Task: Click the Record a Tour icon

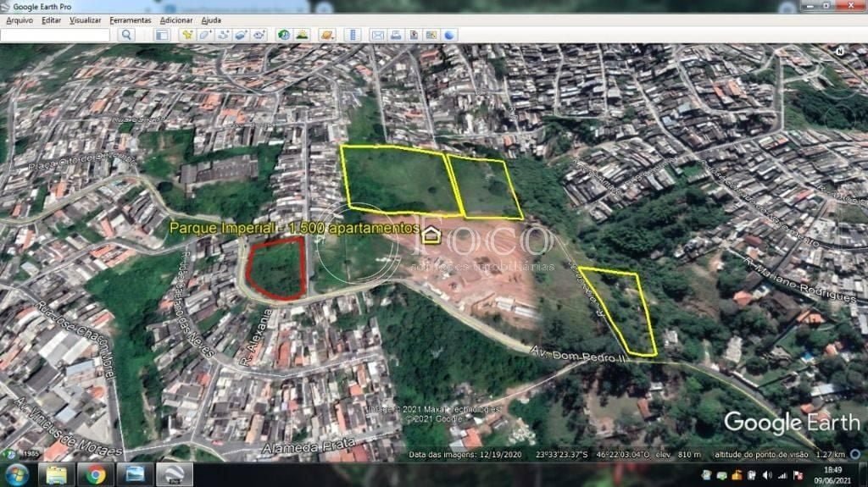Action: pos(259,35)
